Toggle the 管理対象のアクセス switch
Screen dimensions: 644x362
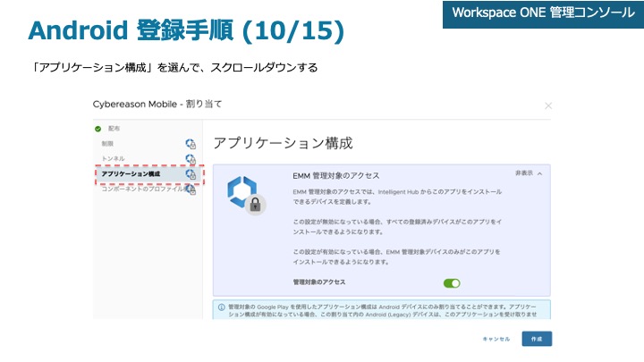452,282
